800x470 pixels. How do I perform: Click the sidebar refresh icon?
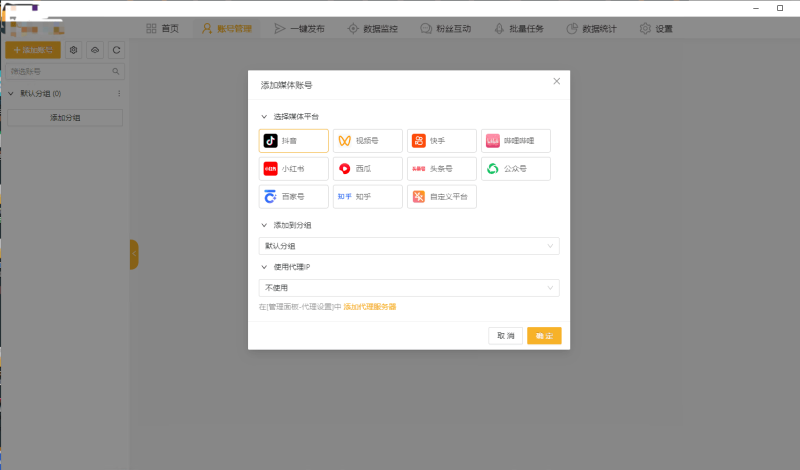[x=116, y=50]
